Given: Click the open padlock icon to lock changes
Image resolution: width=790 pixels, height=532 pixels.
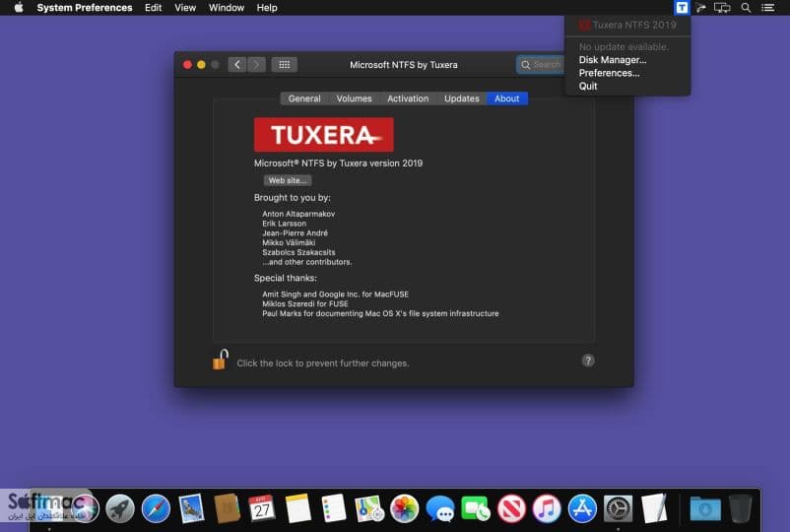Looking at the screenshot, I should click(x=221, y=360).
